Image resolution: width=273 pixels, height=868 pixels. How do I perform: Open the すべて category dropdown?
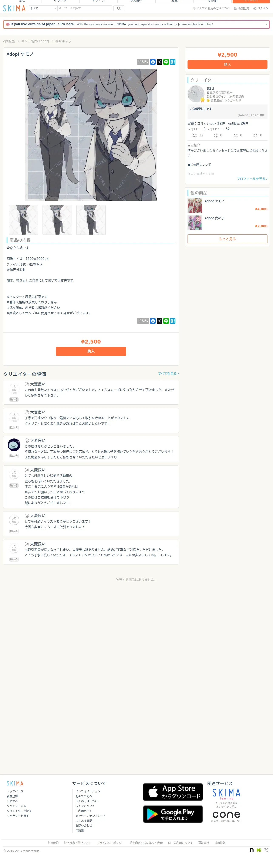[x=43, y=9]
